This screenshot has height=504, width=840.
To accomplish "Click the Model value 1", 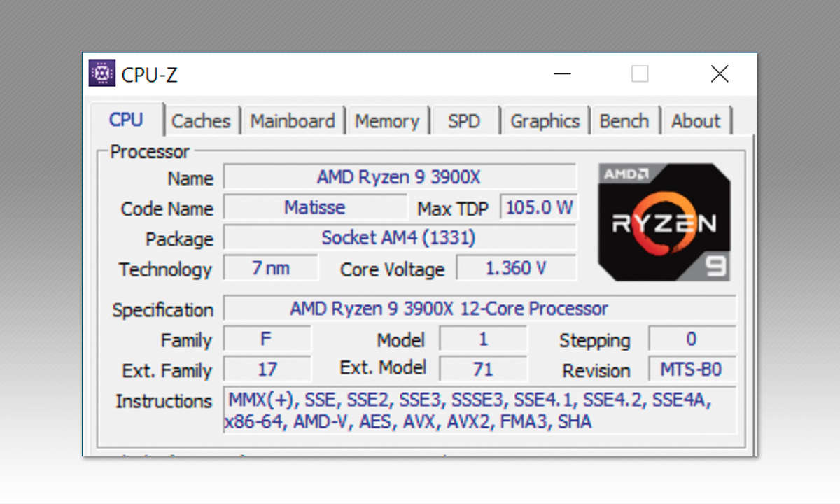I will click(483, 339).
